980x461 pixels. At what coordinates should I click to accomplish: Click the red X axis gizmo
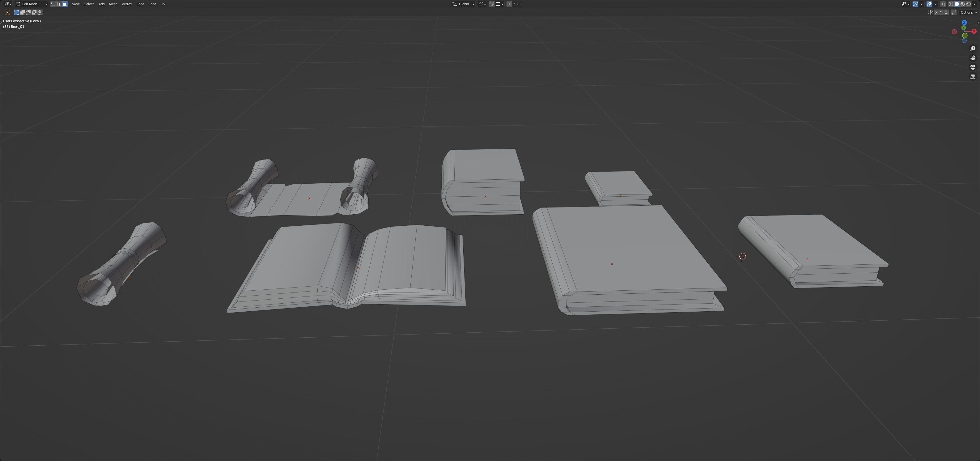[974, 31]
